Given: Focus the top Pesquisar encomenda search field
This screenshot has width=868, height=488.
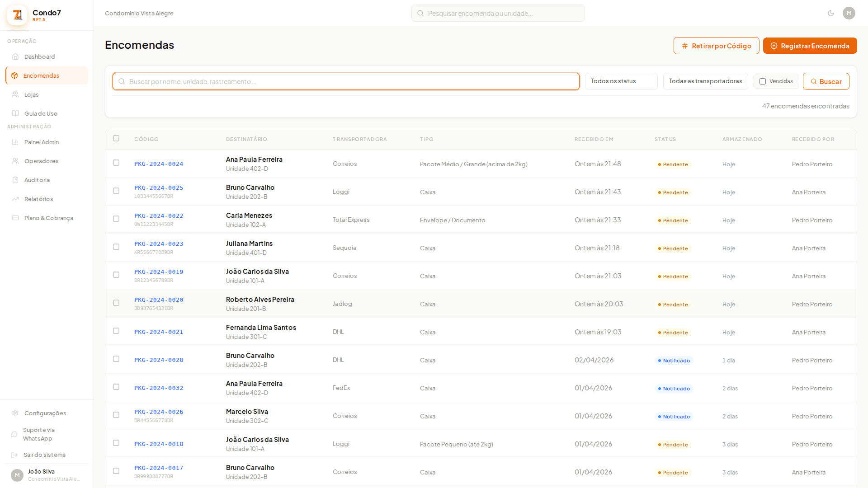Looking at the screenshot, I should point(498,14).
